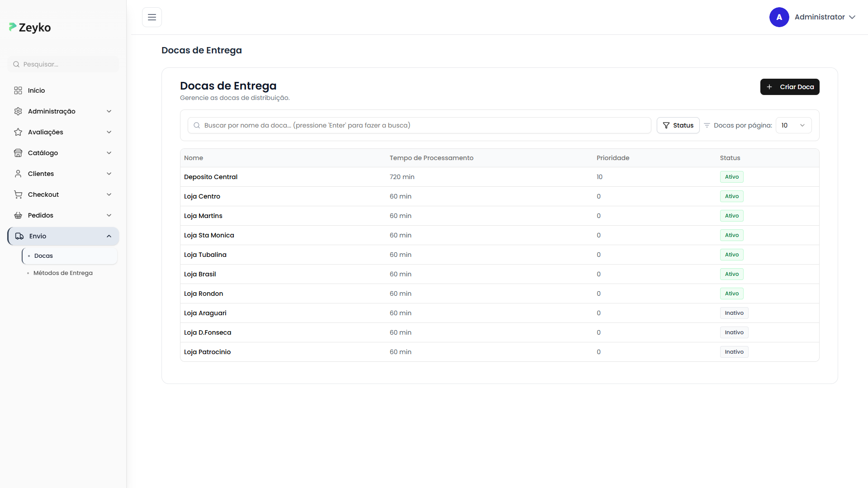Focus the Buscar por nome da doca field
This screenshot has width=868, height=488.
click(x=420, y=125)
